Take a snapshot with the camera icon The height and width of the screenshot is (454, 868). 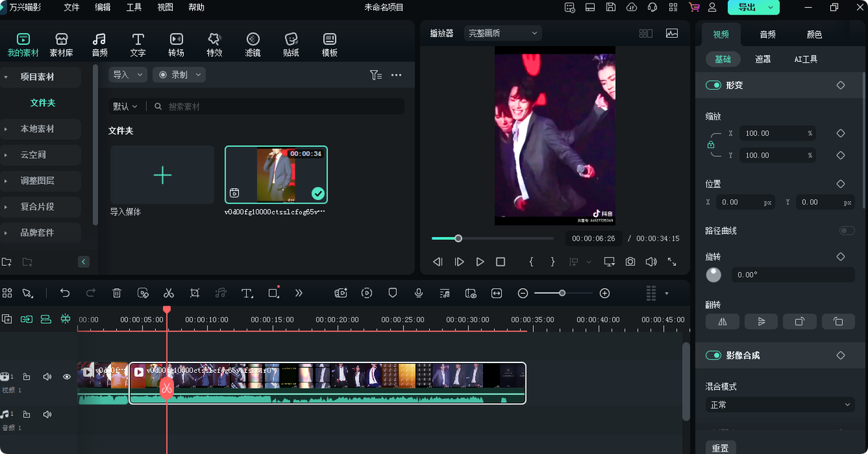pyautogui.click(x=630, y=262)
